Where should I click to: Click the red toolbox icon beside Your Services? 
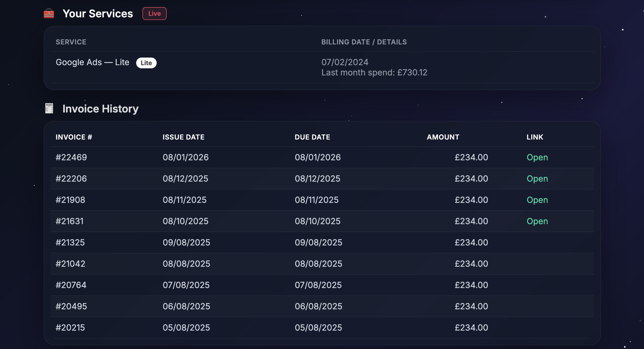tap(49, 13)
